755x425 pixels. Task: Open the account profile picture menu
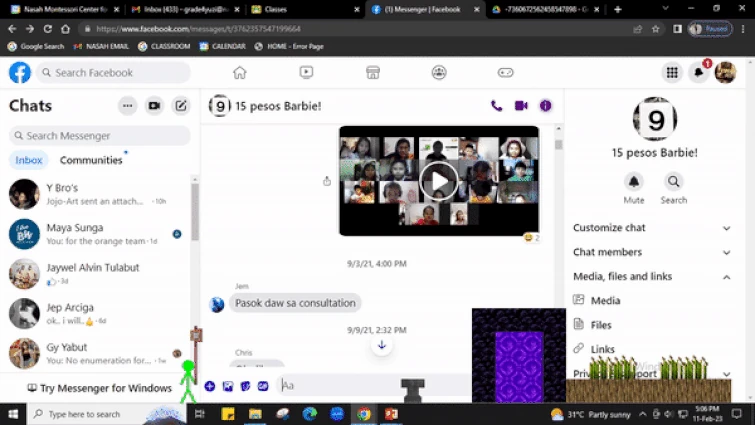coord(725,73)
